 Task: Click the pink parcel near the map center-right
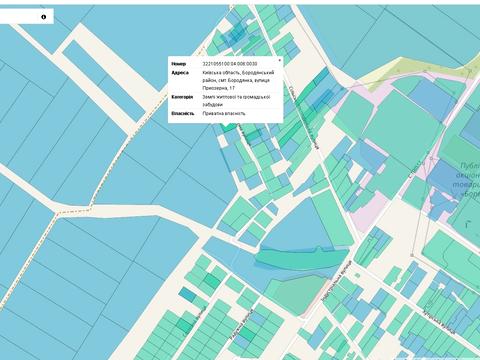point(369,212)
